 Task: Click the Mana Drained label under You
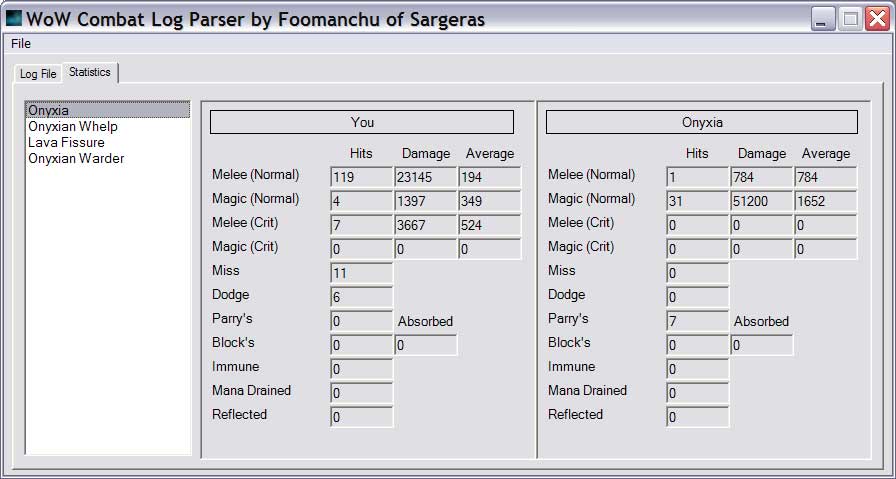(251, 390)
